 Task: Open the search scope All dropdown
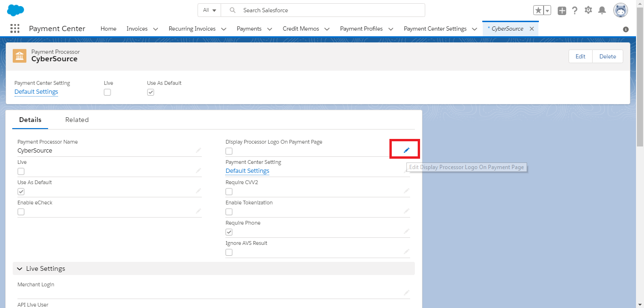[209, 10]
